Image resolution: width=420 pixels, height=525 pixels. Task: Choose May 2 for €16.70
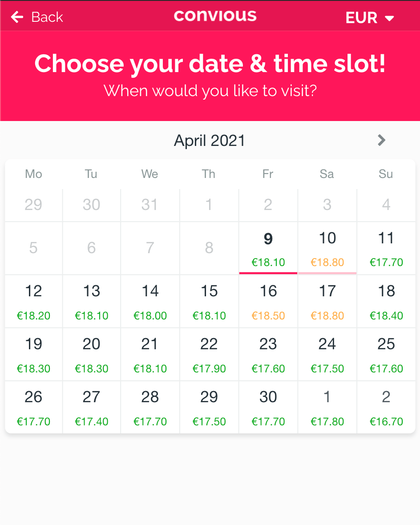click(386, 407)
